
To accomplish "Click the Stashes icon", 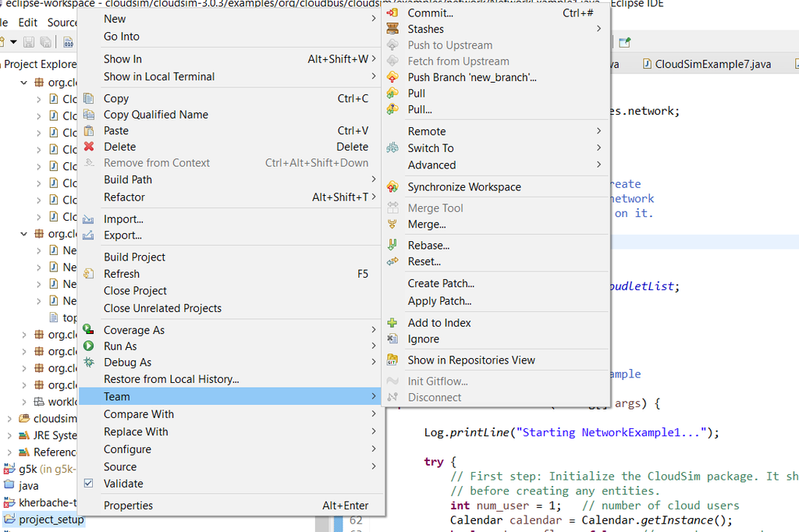I will (x=392, y=29).
